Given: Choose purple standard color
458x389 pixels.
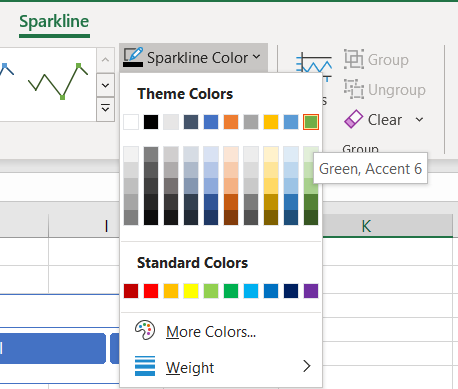Looking at the screenshot, I should (311, 291).
